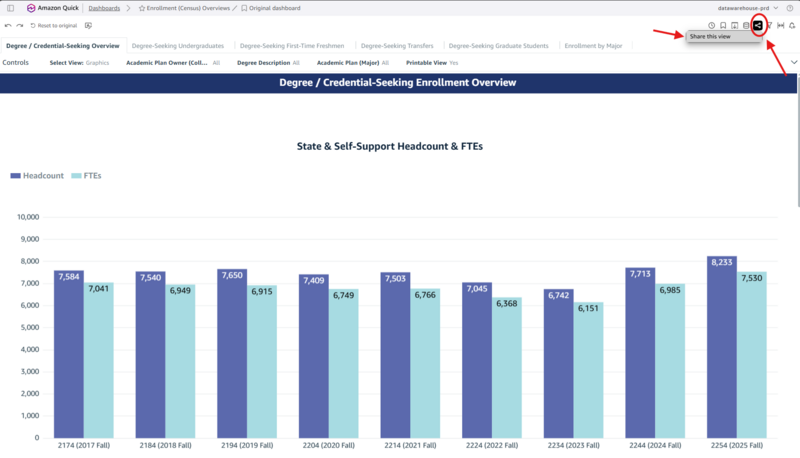Select the 2022 Fall FTEs bar 6,368

pos(507,367)
